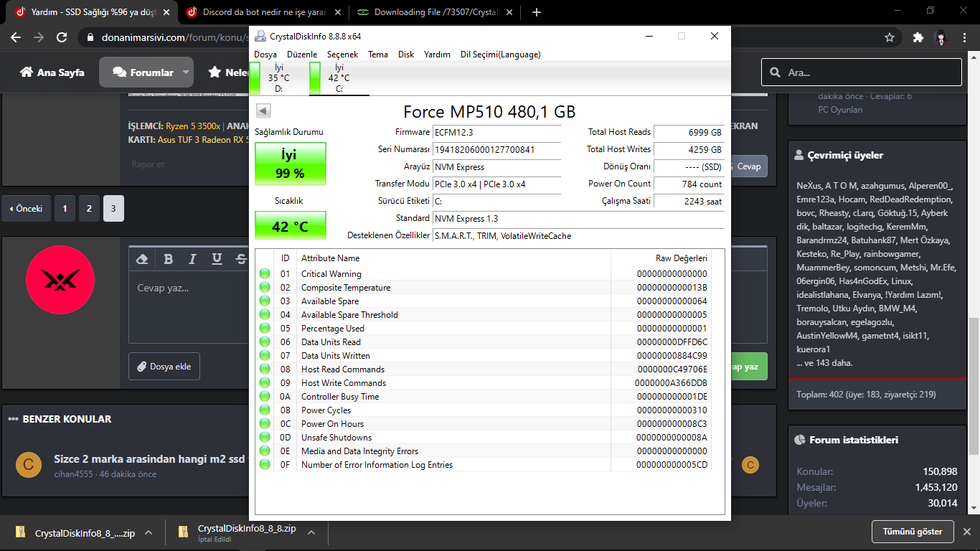Toggle italic in reply editor

192,259
